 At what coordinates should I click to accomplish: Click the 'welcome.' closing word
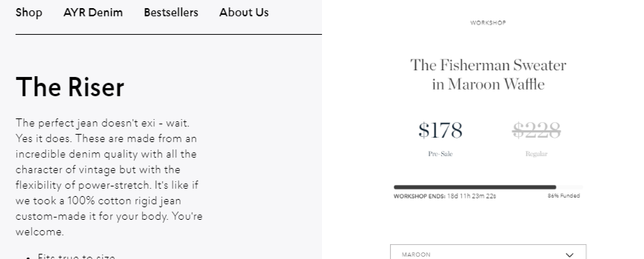(x=40, y=232)
